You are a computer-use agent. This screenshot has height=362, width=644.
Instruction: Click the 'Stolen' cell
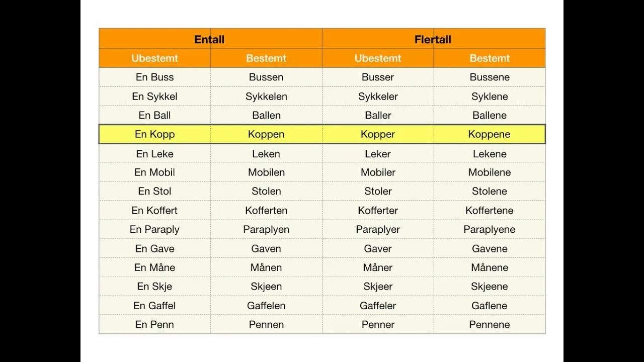[x=267, y=192]
